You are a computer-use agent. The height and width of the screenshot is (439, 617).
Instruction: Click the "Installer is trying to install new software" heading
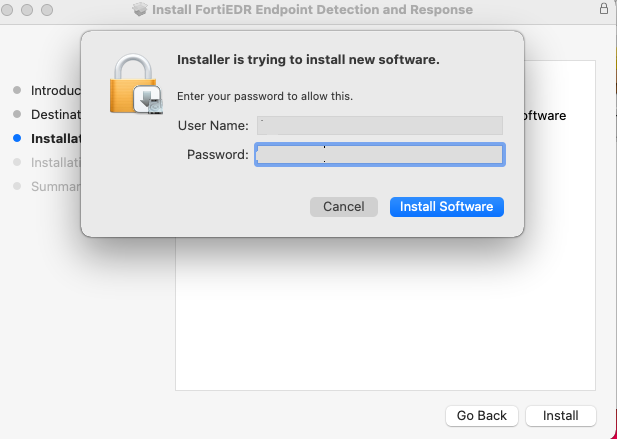click(x=308, y=60)
